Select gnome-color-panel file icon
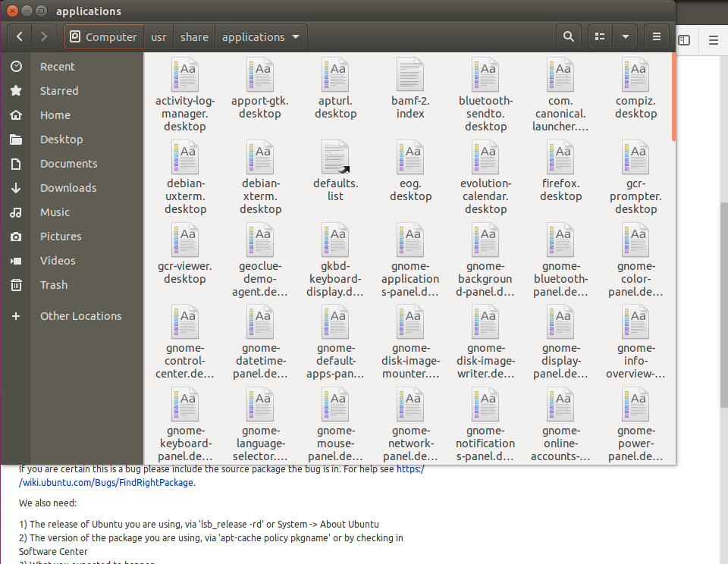The height and width of the screenshot is (564, 728). (x=635, y=240)
